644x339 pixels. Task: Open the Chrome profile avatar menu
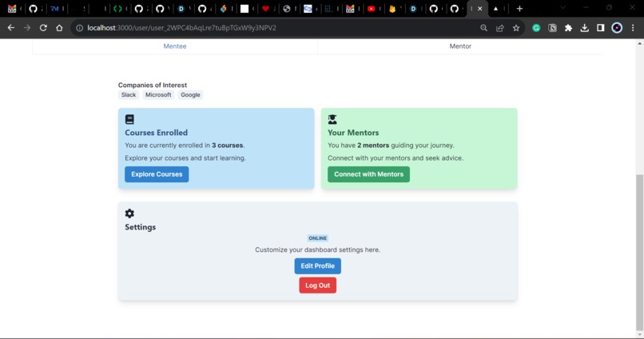coord(617,28)
